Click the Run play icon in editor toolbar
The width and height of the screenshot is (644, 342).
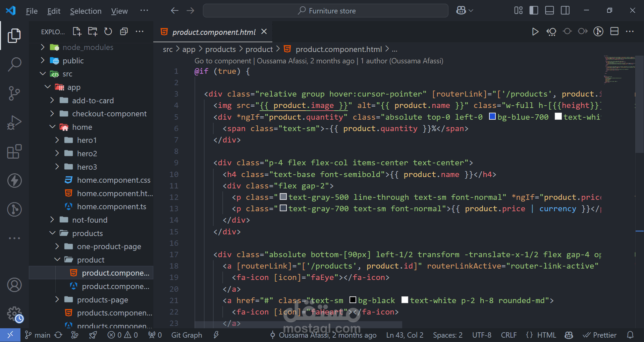click(535, 32)
